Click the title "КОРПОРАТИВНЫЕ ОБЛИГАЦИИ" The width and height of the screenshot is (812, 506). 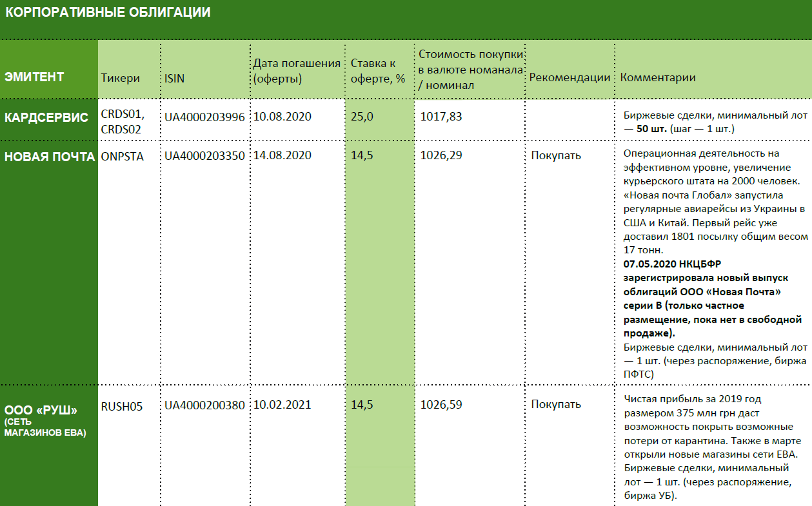(108, 13)
